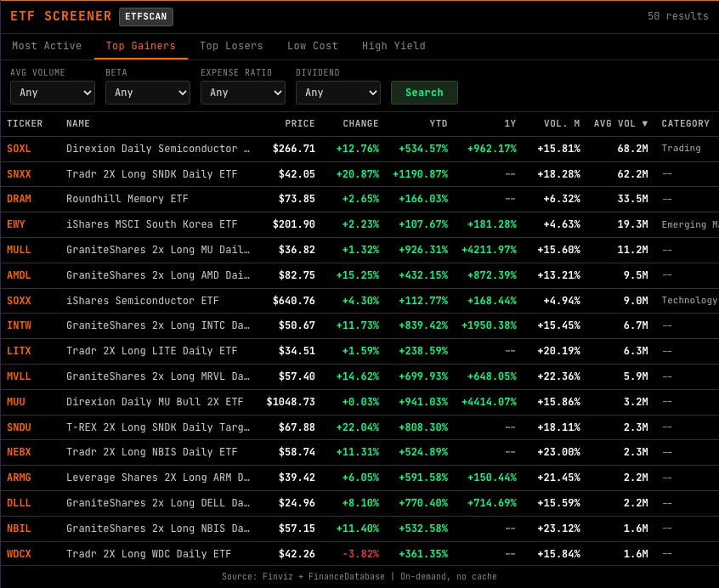The image size is (719, 588).
Task: Sort by the VOL. M column header
Action: click(562, 123)
